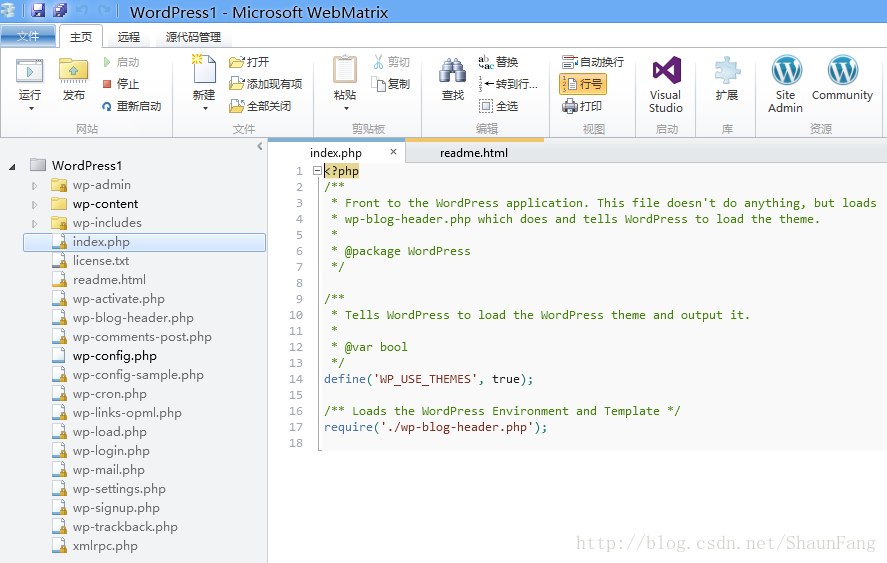Click the Publish (发布) icon
The image size is (887, 563).
coord(74,72)
